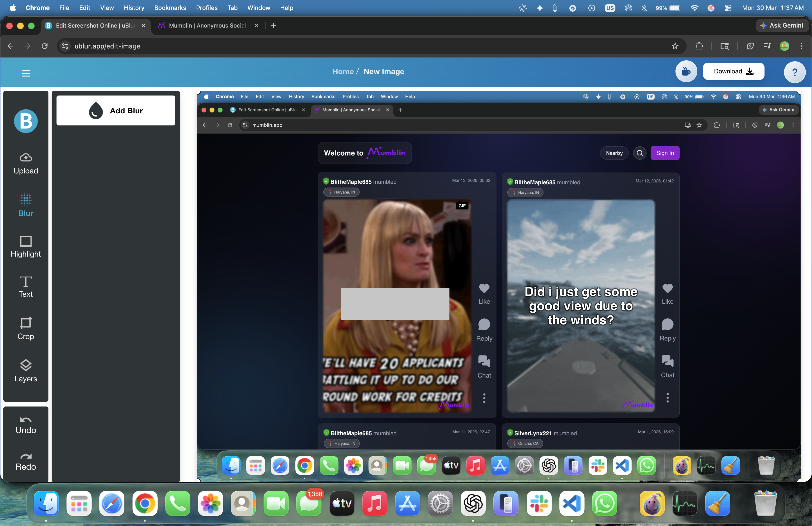This screenshot has height=526, width=812.
Task: Undo the last edit
Action: [x=26, y=425]
